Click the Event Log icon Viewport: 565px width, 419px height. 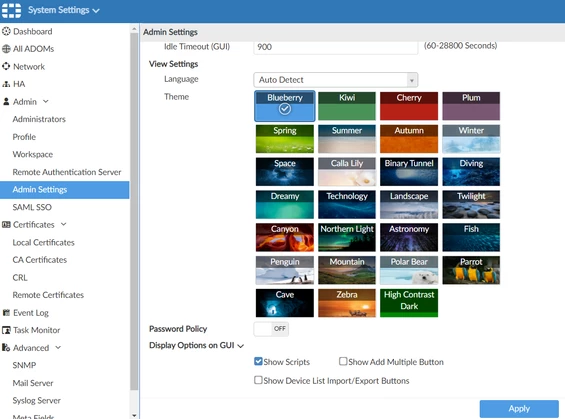point(6,312)
